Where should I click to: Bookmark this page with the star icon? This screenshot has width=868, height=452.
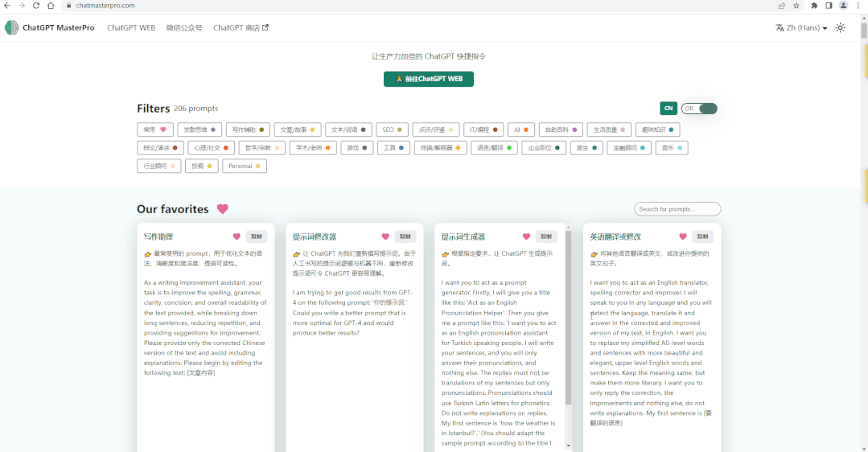pos(797,6)
